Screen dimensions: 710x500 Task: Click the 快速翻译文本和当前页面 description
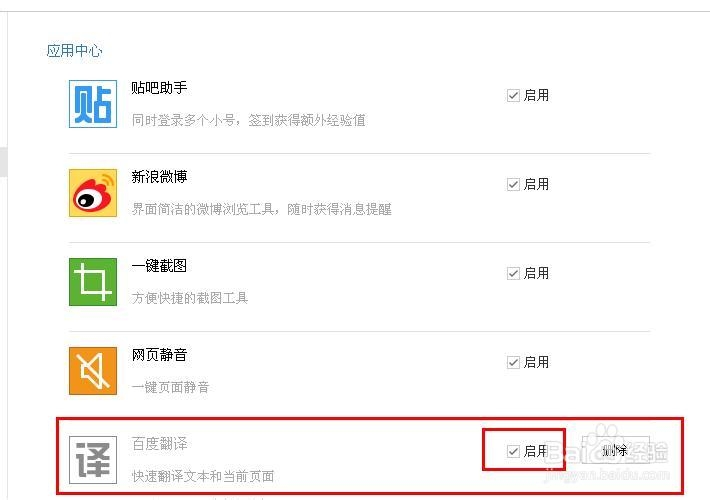point(203,476)
